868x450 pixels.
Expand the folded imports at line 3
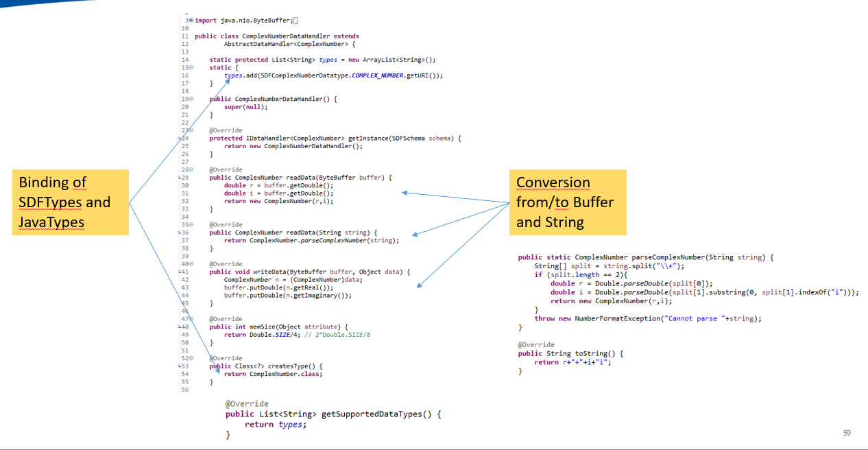191,21
